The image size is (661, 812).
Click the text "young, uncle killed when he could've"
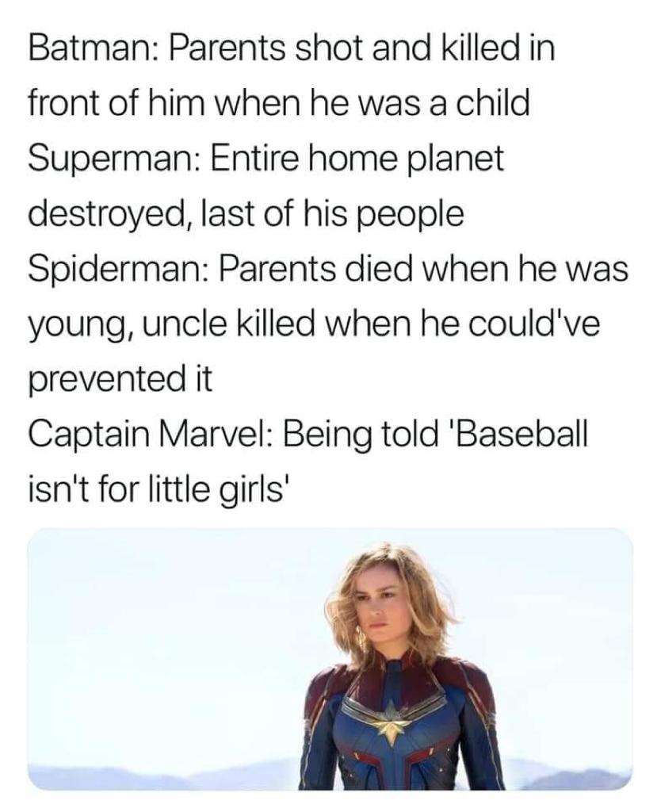(x=314, y=324)
